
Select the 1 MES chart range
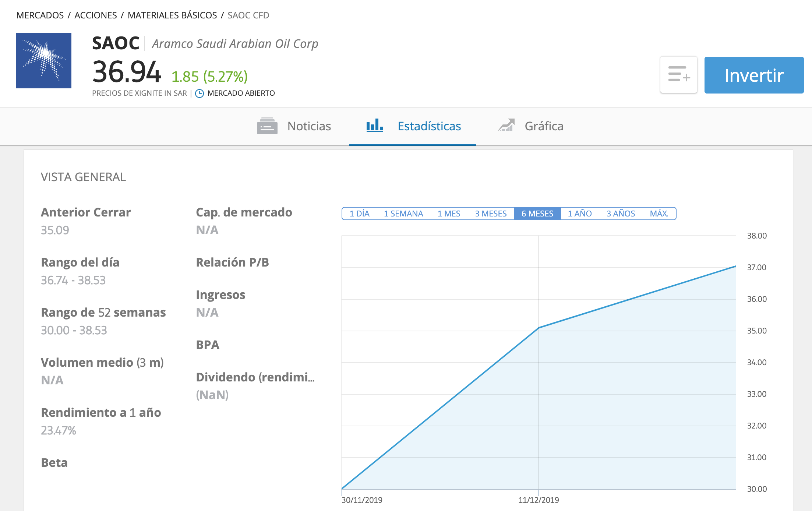[449, 214]
